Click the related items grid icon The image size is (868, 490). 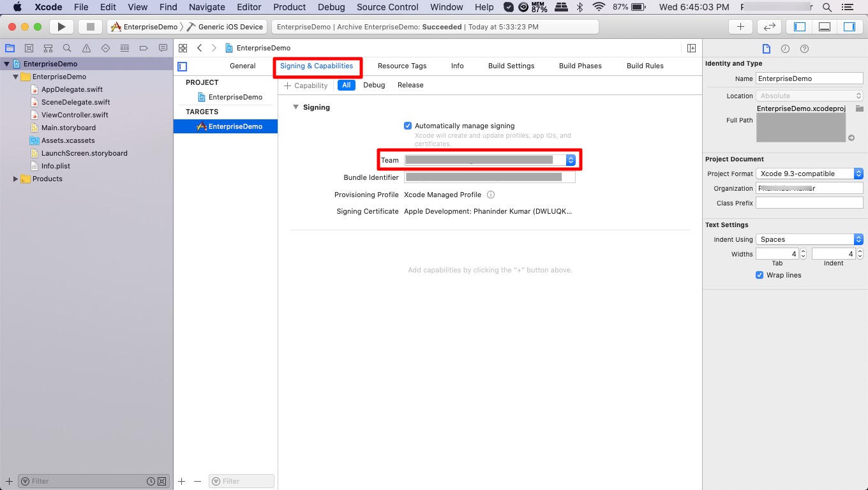pos(183,48)
